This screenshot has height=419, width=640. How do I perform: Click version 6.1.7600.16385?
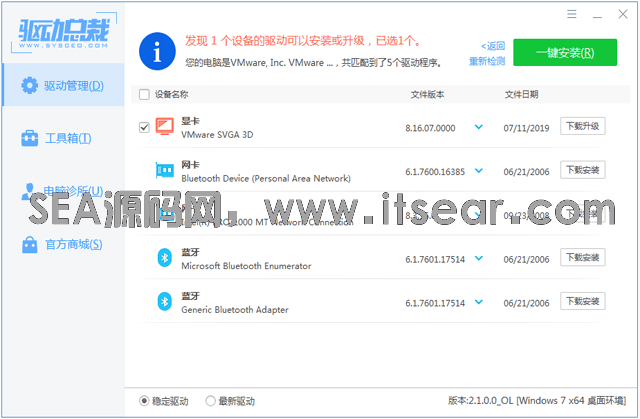click(x=435, y=172)
